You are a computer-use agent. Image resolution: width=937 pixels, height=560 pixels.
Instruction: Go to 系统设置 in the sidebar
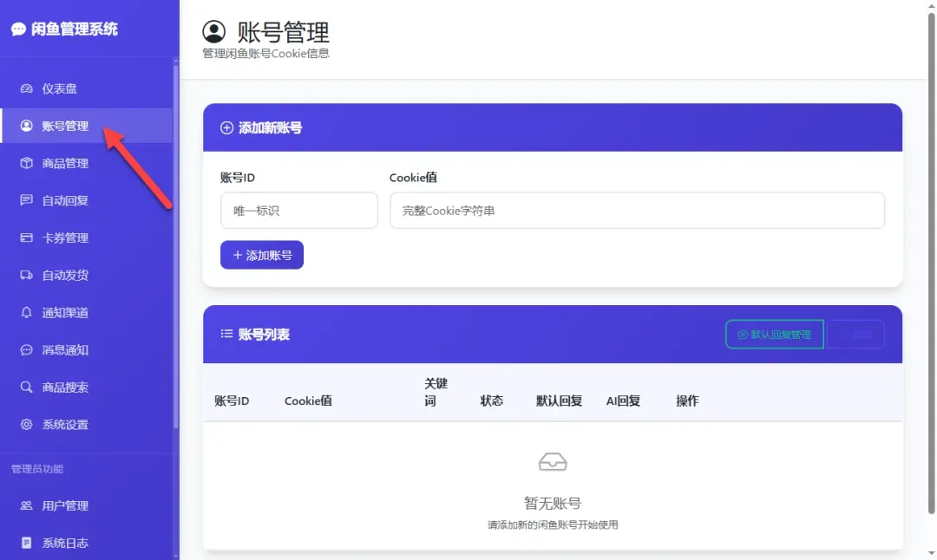pos(86,425)
